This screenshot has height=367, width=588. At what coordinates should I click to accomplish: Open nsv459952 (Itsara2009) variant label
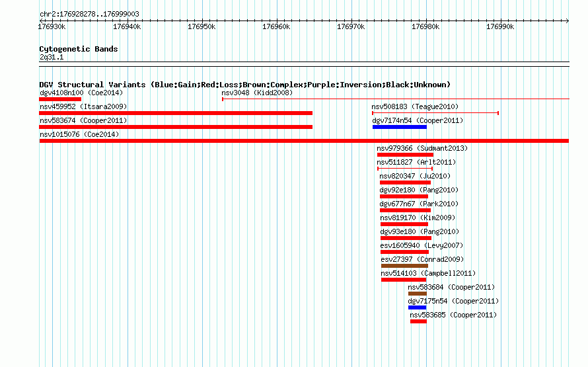[x=83, y=106]
